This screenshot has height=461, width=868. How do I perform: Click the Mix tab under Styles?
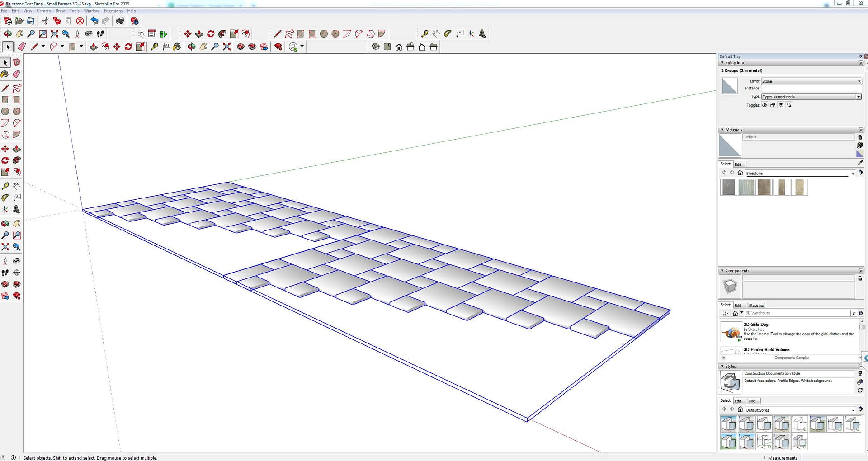click(752, 401)
